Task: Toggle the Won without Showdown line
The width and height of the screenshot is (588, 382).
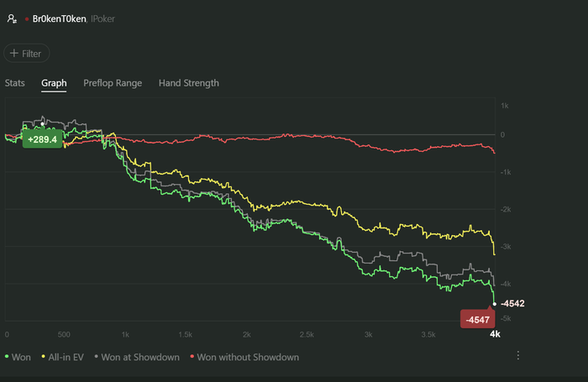Action: pyautogui.click(x=248, y=357)
